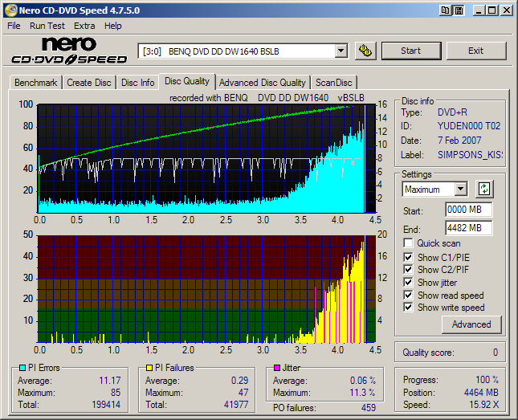
Task: Click the PO failures value 459
Action: coord(369,408)
